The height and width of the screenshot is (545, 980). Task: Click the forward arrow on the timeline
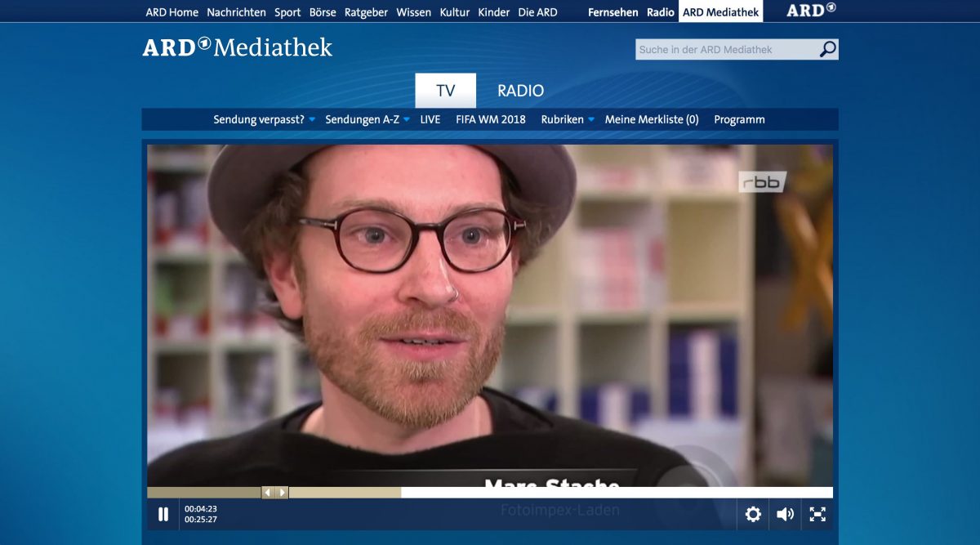click(x=282, y=493)
